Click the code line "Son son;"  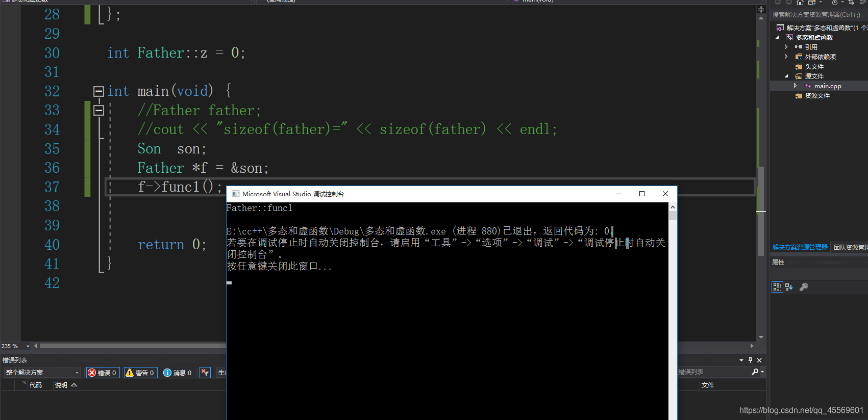[x=172, y=149]
